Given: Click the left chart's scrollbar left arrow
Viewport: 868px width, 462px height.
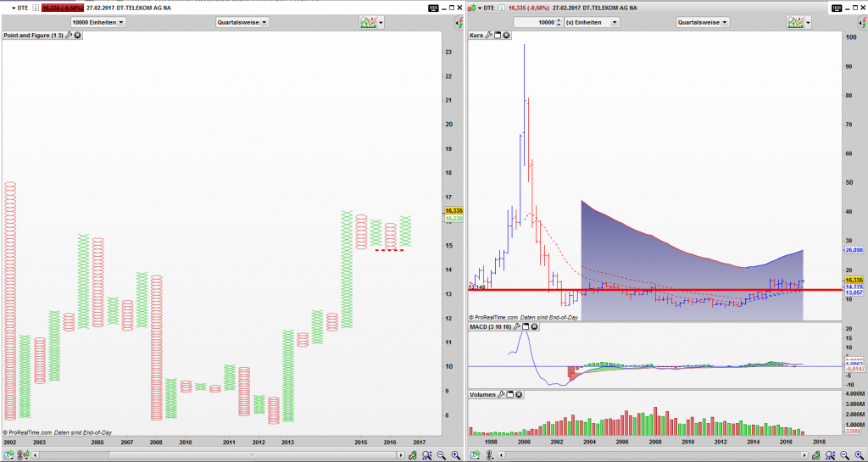Looking at the screenshot, I should click(x=36, y=455).
